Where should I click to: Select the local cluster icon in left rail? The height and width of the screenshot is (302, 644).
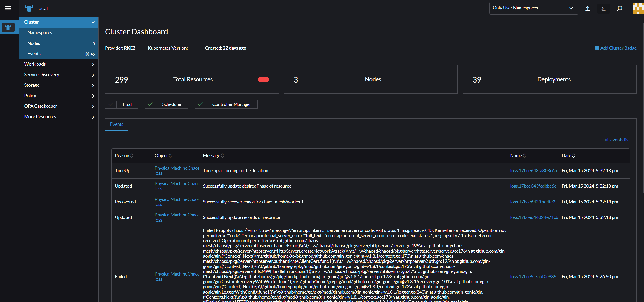click(x=8, y=27)
